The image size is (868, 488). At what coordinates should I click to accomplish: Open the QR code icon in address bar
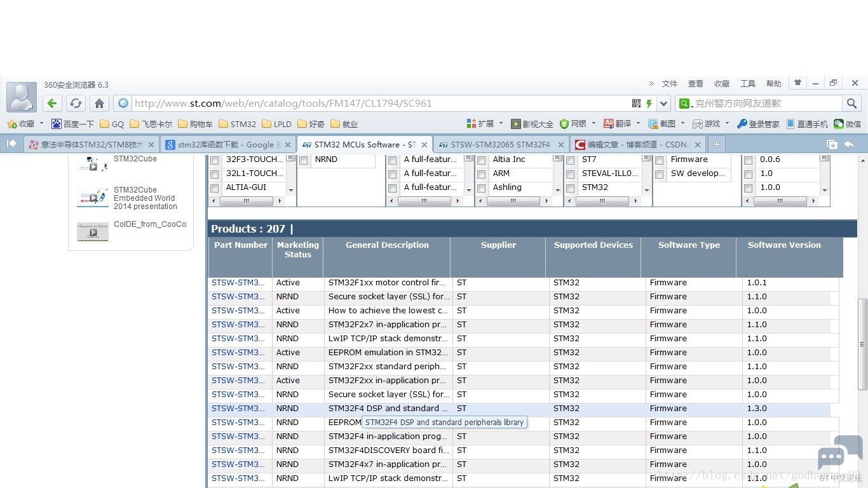pos(636,104)
